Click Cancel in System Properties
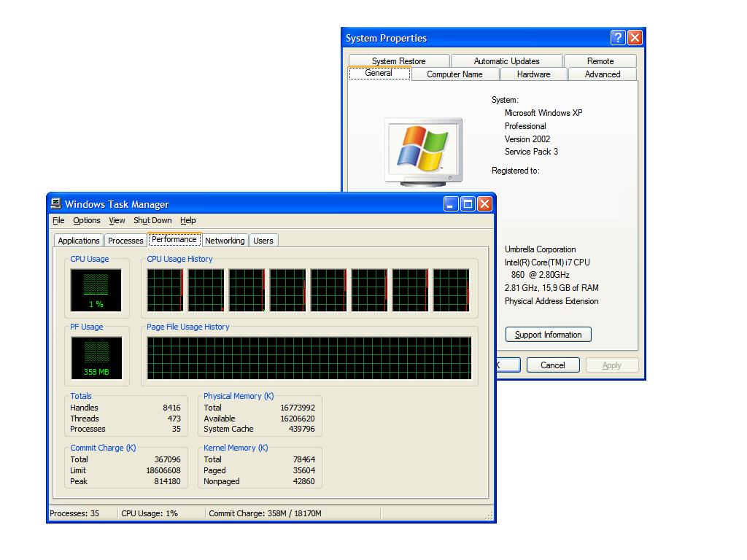This screenshot has height=560, width=747. (x=553, y=365)
